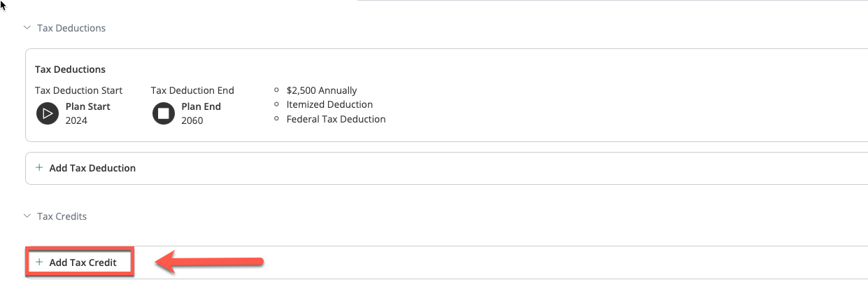Click the 2024 start year

coord(76,120)
